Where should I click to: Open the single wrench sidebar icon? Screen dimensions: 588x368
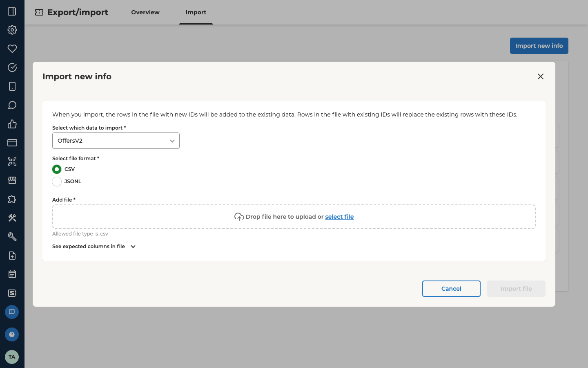click(x=12, y=237)
